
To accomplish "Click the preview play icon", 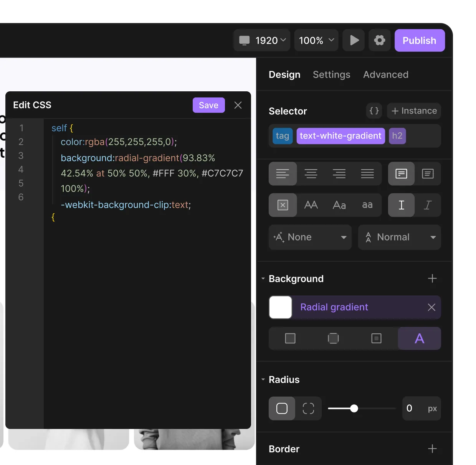I will [354, 40].
